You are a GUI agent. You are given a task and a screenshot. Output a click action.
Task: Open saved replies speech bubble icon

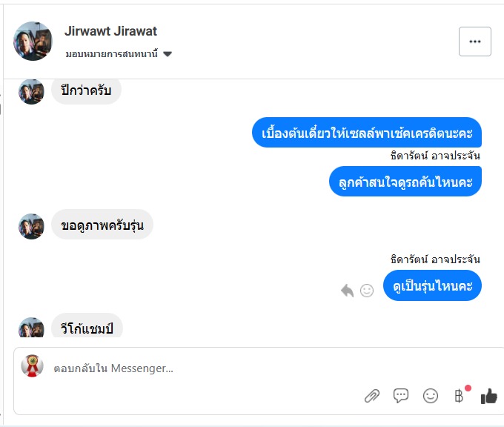tap(401, 396)
